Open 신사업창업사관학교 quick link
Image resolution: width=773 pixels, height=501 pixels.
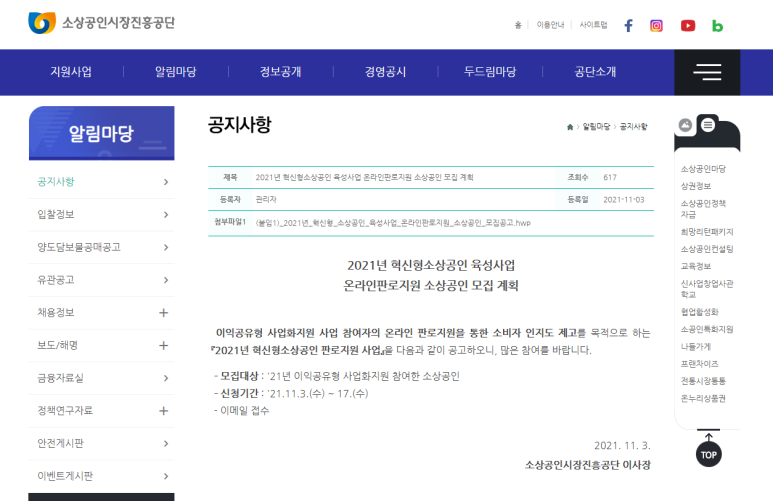pos(707,289)
